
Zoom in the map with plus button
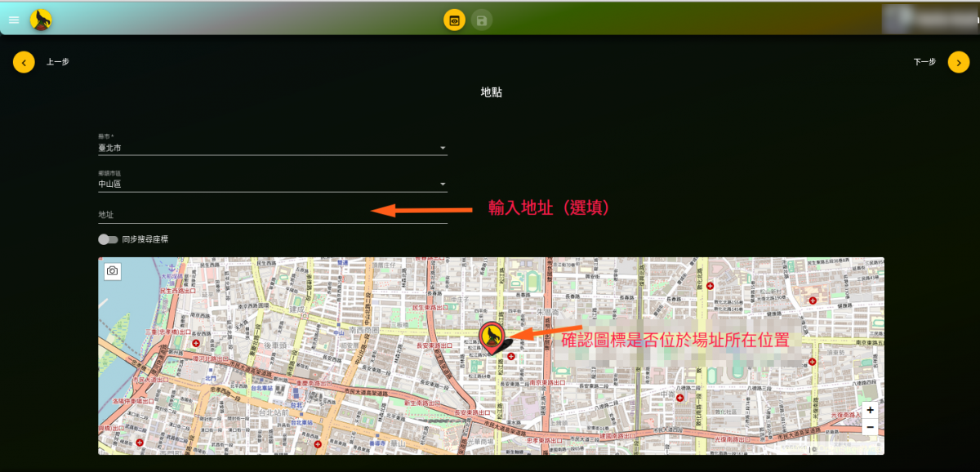(871, 410)
